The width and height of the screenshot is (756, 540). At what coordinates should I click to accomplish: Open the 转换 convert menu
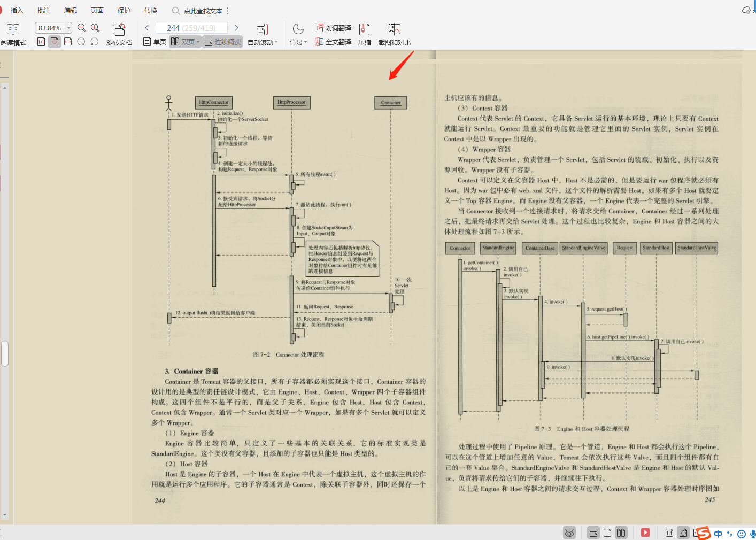click(x=150, y=10)
